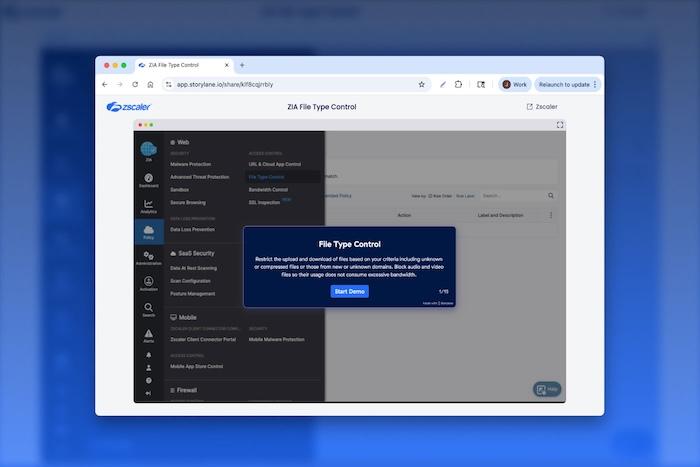Click the SaaS Security section heading

[192, 253]
